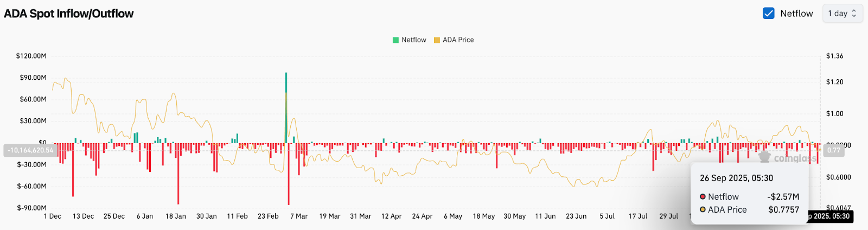Uncheck the Netflow checkbox
Viewport: 868px width, 230px height.
point(768,14)
